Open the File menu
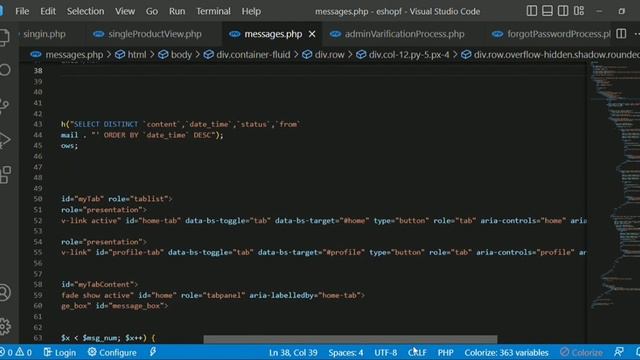 [22, 11]
